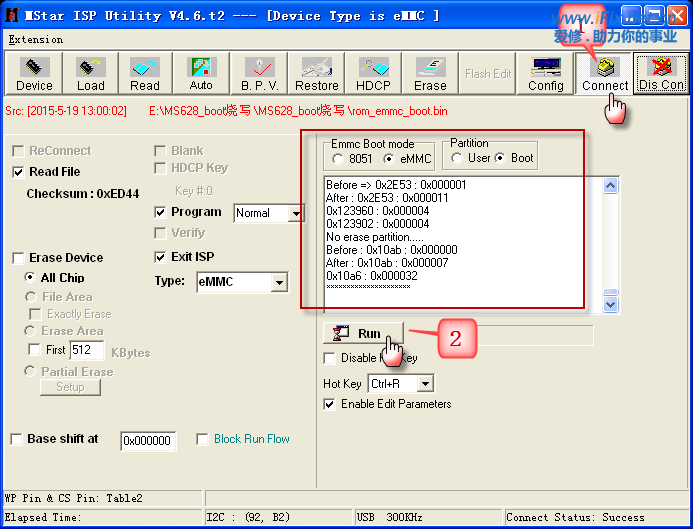Click the B. P. V. toolbar icon
The image size is (693, 529).
[x=259, y=73]
